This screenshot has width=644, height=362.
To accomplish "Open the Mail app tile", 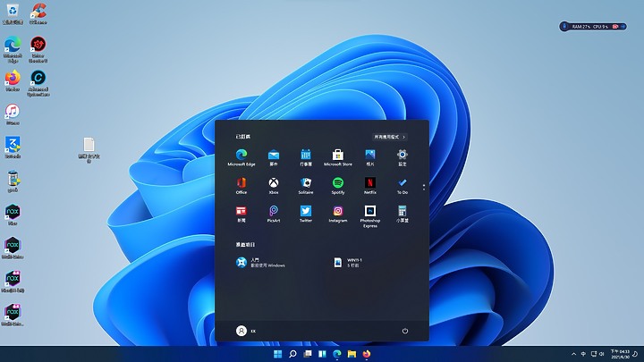I will coord(274,157).
